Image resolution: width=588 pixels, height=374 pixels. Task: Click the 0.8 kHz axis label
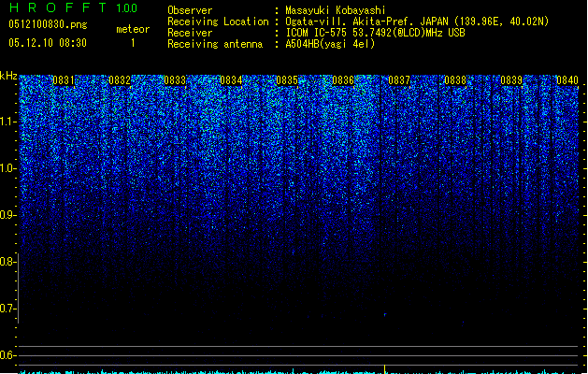click(7, 262)
